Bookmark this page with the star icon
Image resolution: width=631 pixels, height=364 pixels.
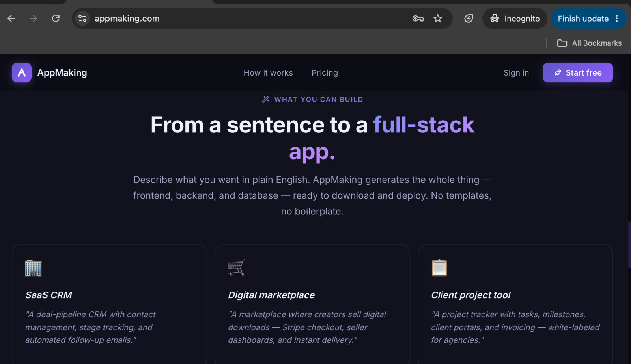[x=438, y=19]
